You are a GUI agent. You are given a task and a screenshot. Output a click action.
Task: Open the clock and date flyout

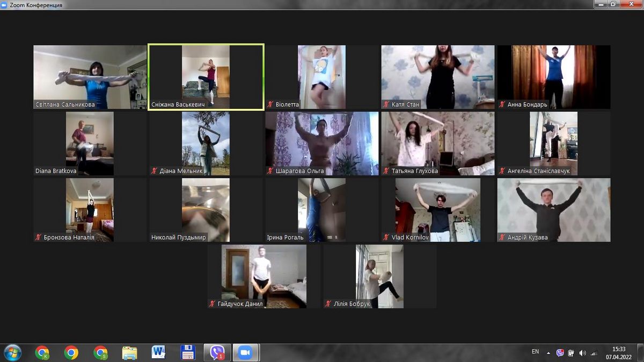point(618,352)
